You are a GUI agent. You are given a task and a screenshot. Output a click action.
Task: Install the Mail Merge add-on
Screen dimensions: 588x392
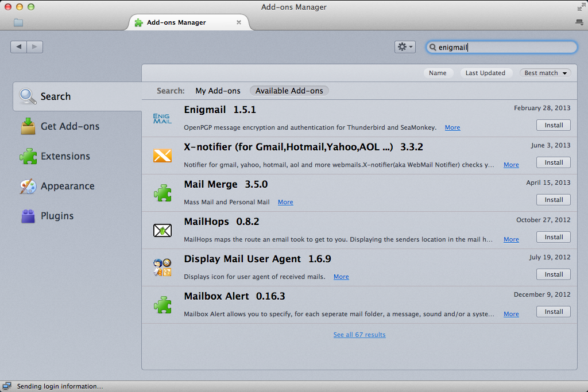pos(554,200)
